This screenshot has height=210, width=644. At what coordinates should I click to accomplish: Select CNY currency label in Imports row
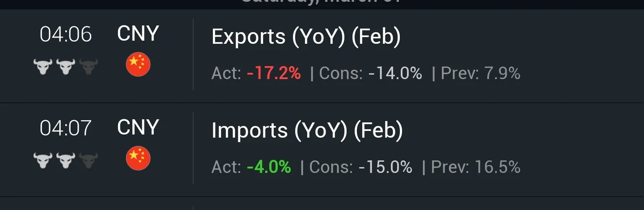[x=138, y=127]
